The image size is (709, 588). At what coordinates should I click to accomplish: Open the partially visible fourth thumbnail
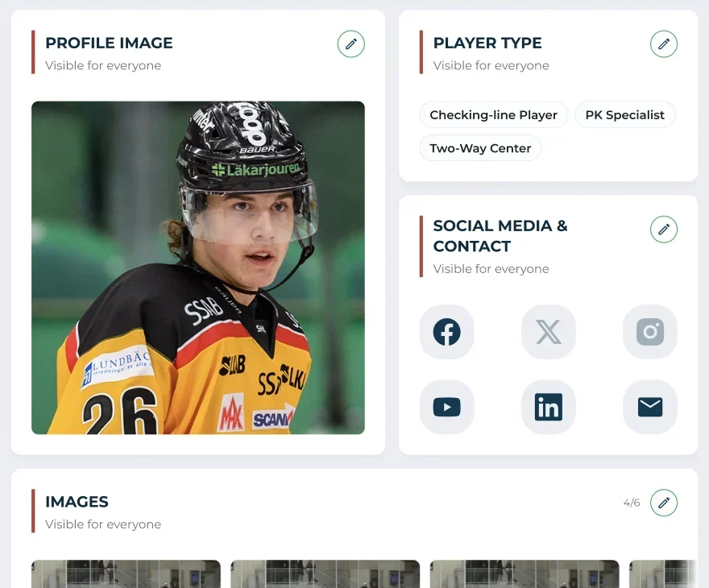[663, 574]
